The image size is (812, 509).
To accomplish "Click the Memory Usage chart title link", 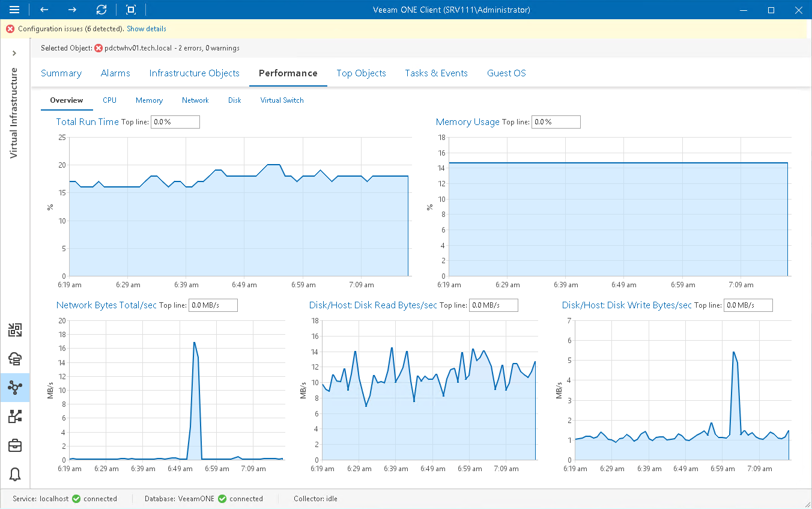I will [467, 122].
